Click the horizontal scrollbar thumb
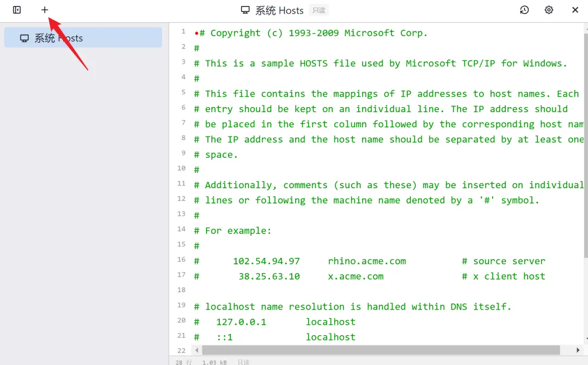The width and height of the screenshot is (588, 365). (x=381, y=350)
